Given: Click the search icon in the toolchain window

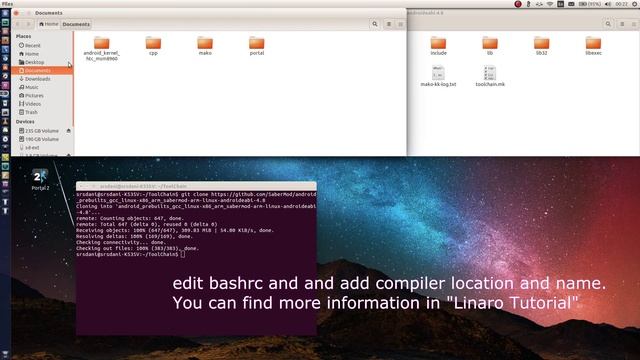Looking at the screenshot, I should [x=608, y=24].
